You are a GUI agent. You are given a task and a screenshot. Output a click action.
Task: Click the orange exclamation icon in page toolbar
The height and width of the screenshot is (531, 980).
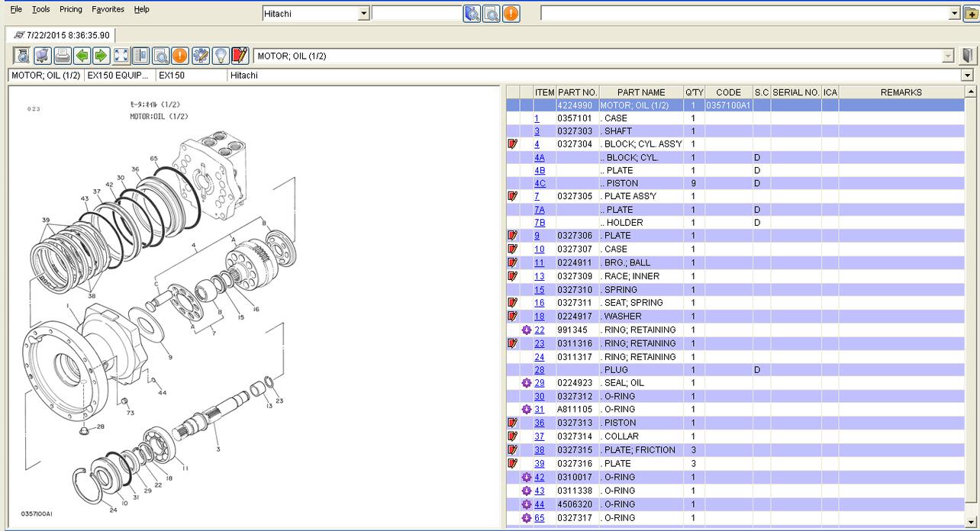[x=180, y=55]
